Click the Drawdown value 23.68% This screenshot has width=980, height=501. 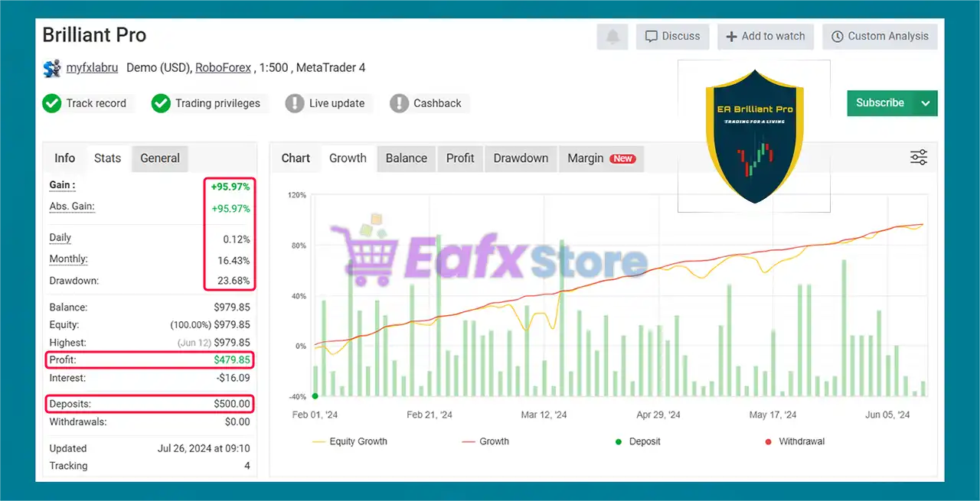coord(234,281)
